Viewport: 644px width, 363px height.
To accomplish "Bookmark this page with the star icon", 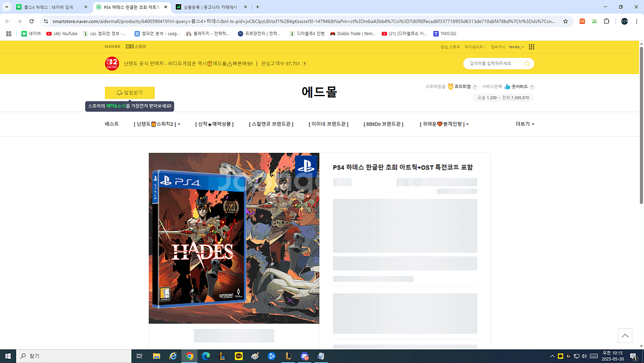I will pos(565,21).
